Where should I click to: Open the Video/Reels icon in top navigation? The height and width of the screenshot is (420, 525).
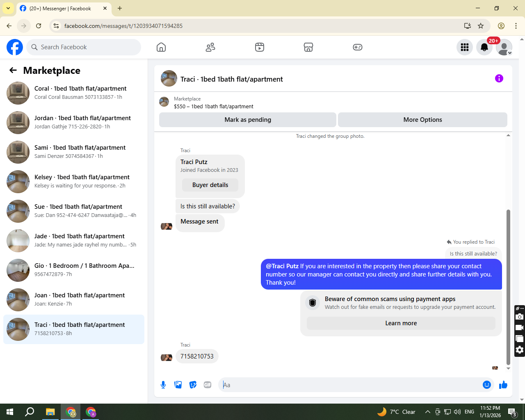coord(260,47)
